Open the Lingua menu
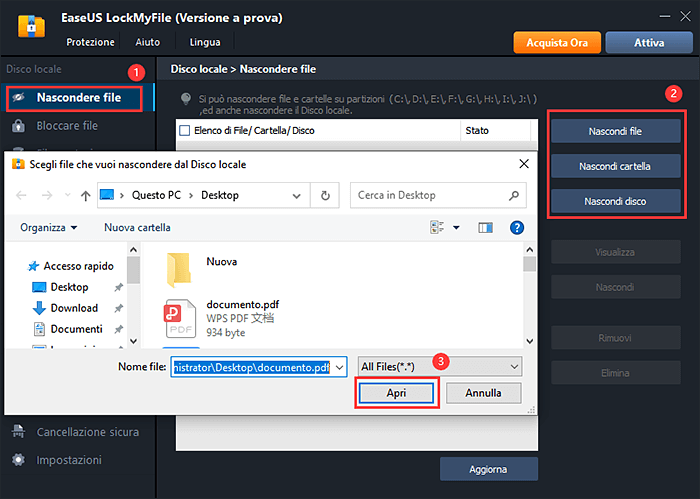Image resolution: width=700 pixels, height=499 pixels. coord(205,42)
